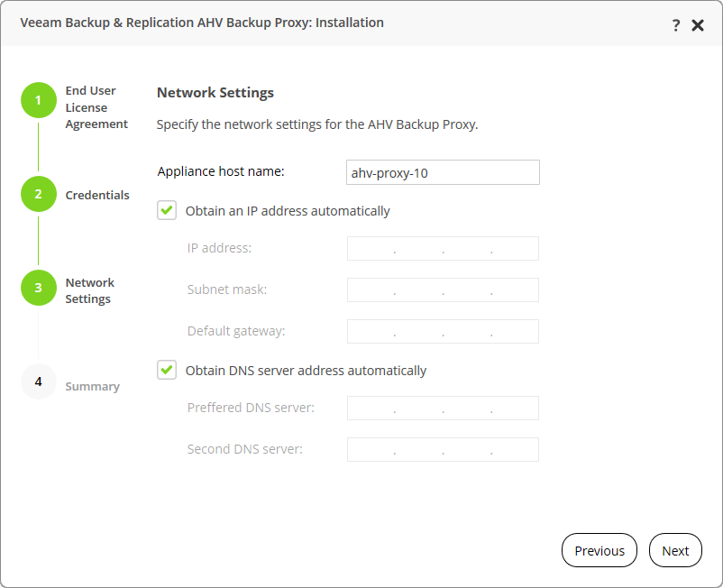Screen dimensions: 723x588
Task: Go to Credentials step label
Action: pos(97,195)
